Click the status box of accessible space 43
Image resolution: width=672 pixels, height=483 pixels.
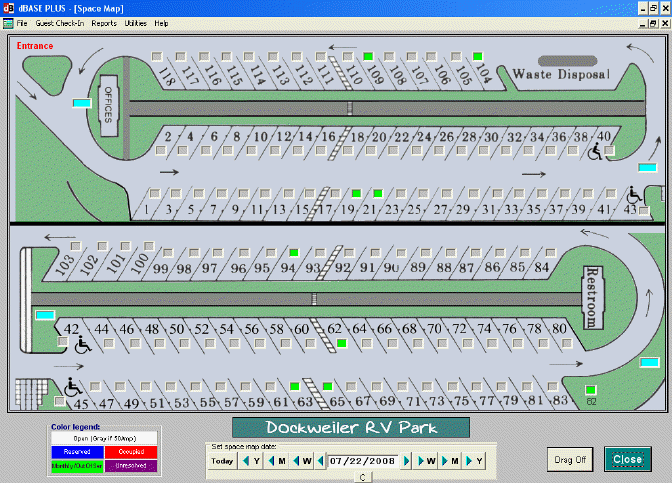643,210
